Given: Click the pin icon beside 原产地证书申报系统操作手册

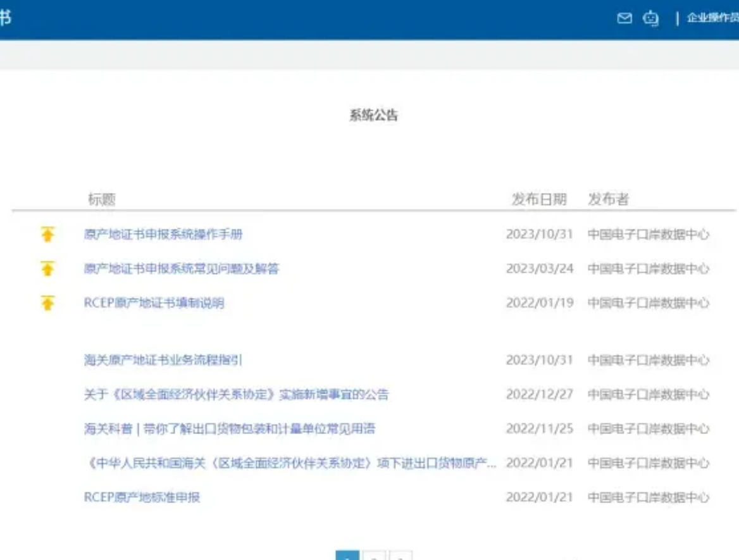Looking at the screenshot, I should (x=47, y=233).
